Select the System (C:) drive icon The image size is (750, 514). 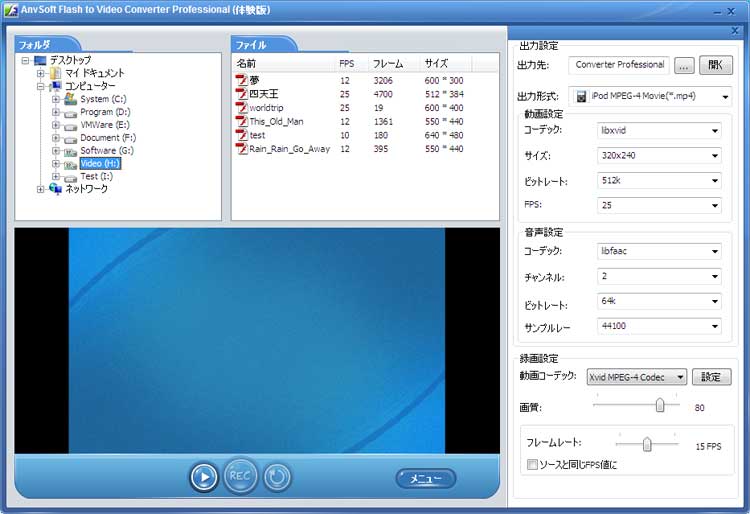coord(70,98)
